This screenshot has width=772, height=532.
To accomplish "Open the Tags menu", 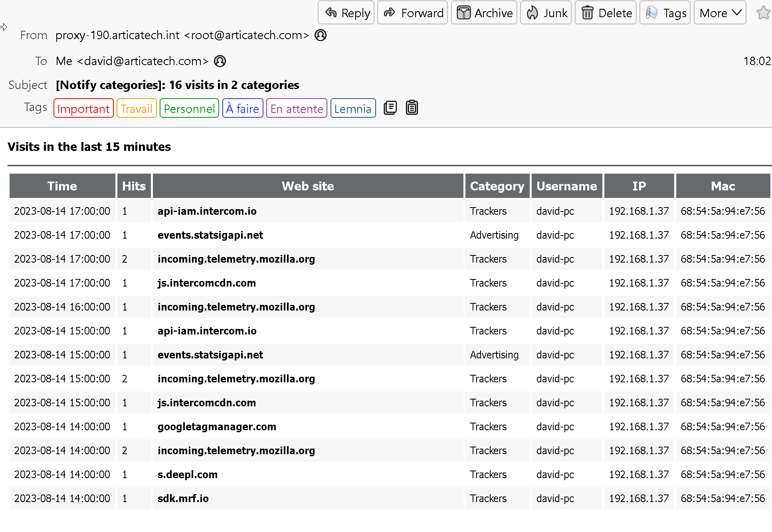I will (x=665, y=13).
